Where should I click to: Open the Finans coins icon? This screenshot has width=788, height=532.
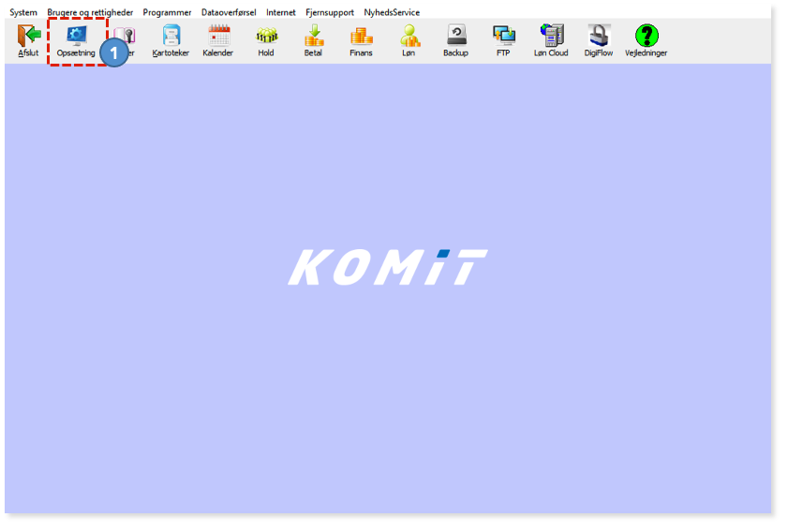tap(361, 37)
